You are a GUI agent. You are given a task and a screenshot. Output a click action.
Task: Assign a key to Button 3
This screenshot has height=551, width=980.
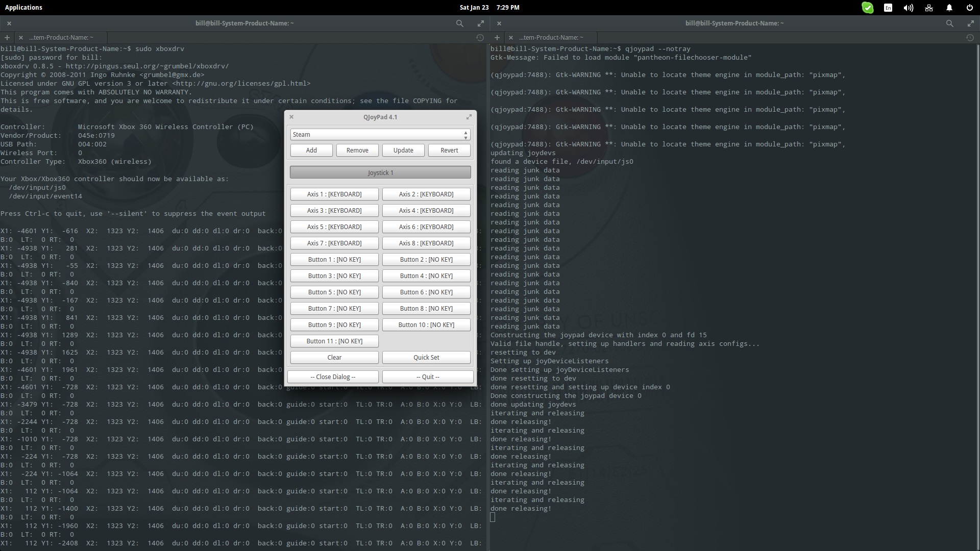click(x=334, y=276)
